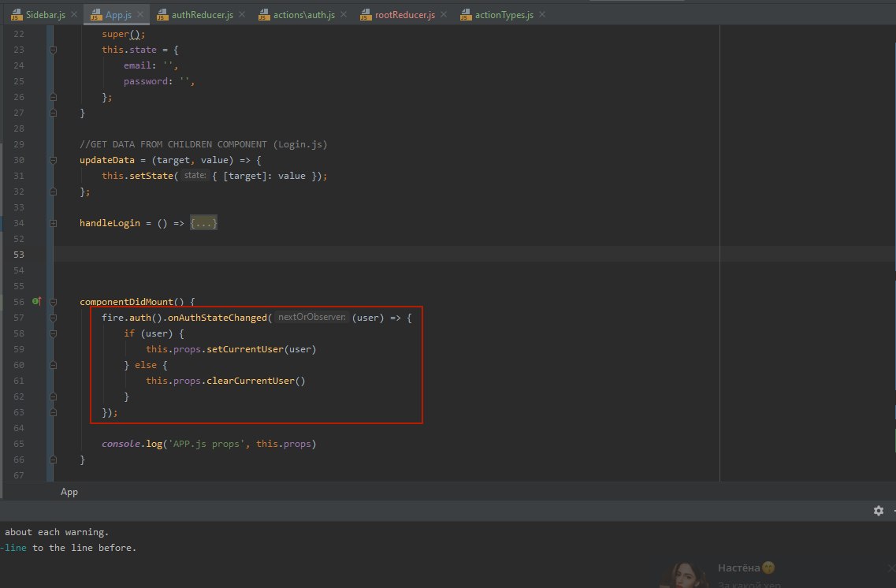Select the App.js editor tab
896x588 pixels.
[118, 15]
